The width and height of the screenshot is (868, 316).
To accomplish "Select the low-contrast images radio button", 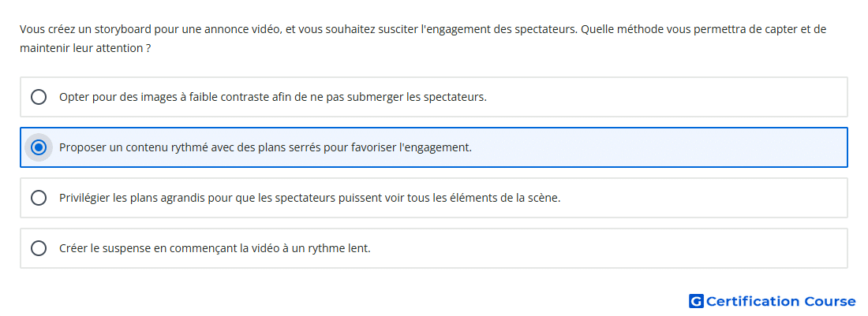I will pyautogui.click(x=39, y=97).
